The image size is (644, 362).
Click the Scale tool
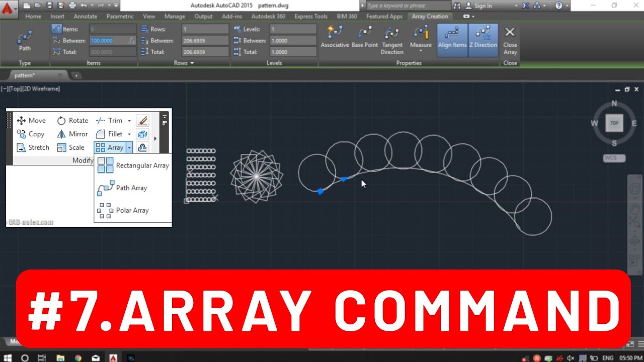(70, 147)
